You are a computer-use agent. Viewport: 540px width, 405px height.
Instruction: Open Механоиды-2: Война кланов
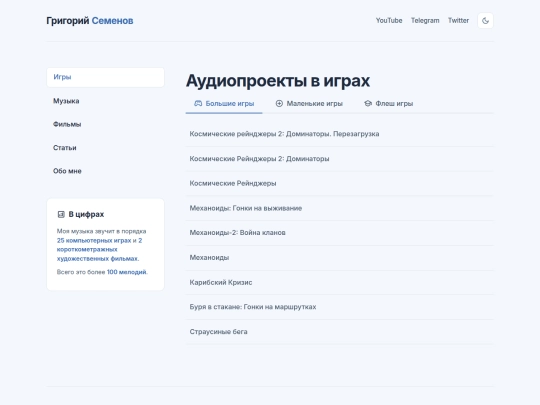tap(340, 233)
